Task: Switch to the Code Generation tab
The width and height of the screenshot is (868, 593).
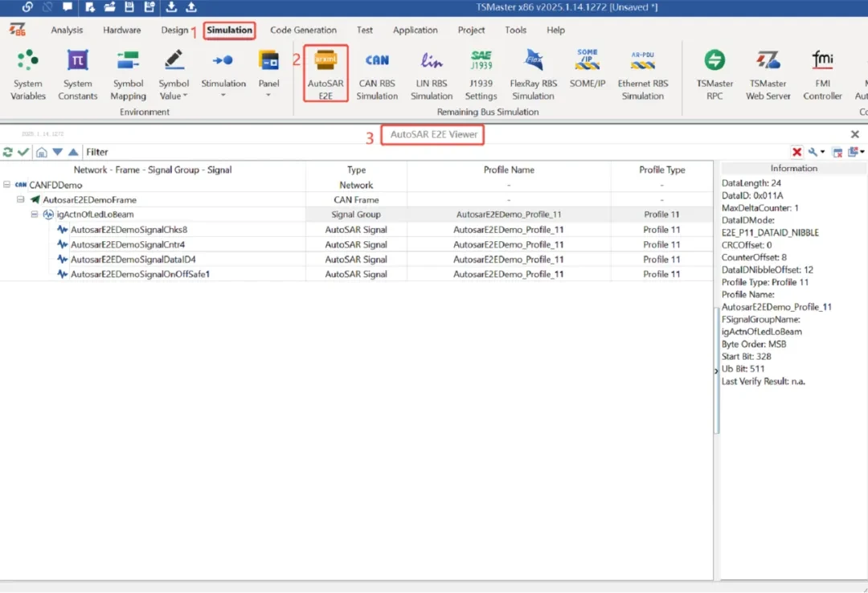Action: pyautogui.click(x=303, y=31)
